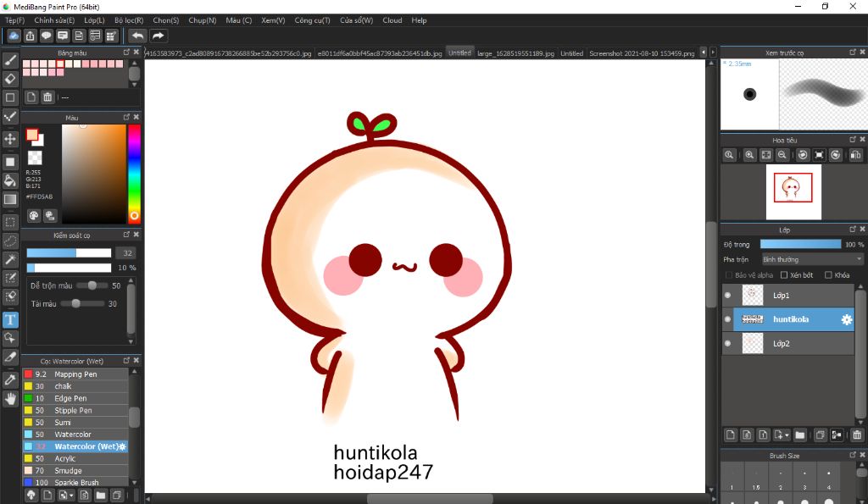The width and height of the screenshot is (868, 504).
Task: Switch to Screenshot 2021-08-10 153459.png tab
Action: pyautogui.click(x=642, y=53)
